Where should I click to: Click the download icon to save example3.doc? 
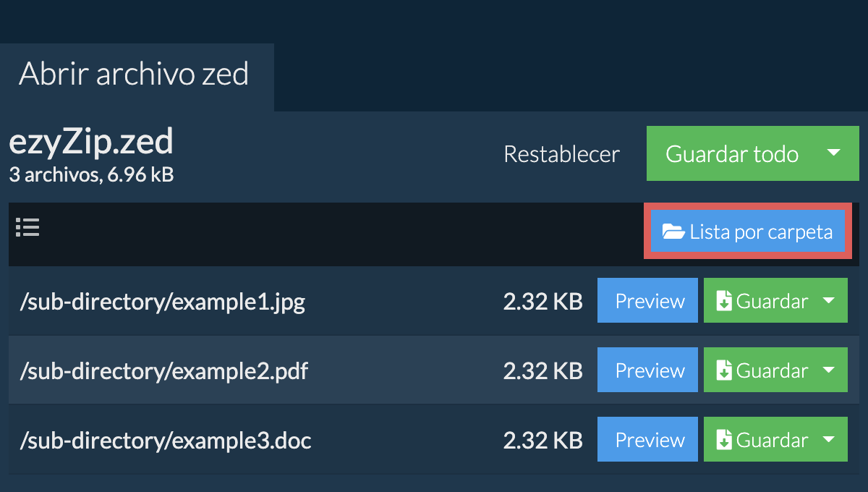click(724, 440)
